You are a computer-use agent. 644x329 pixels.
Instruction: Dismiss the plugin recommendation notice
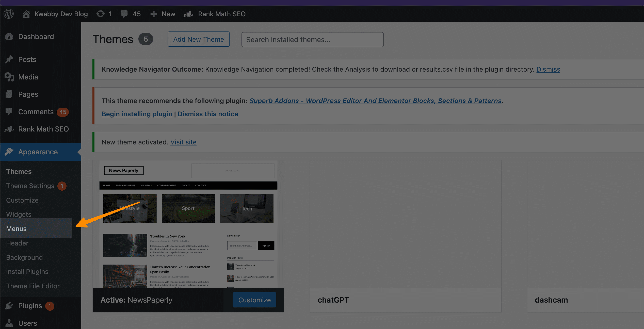pos(208,114)
